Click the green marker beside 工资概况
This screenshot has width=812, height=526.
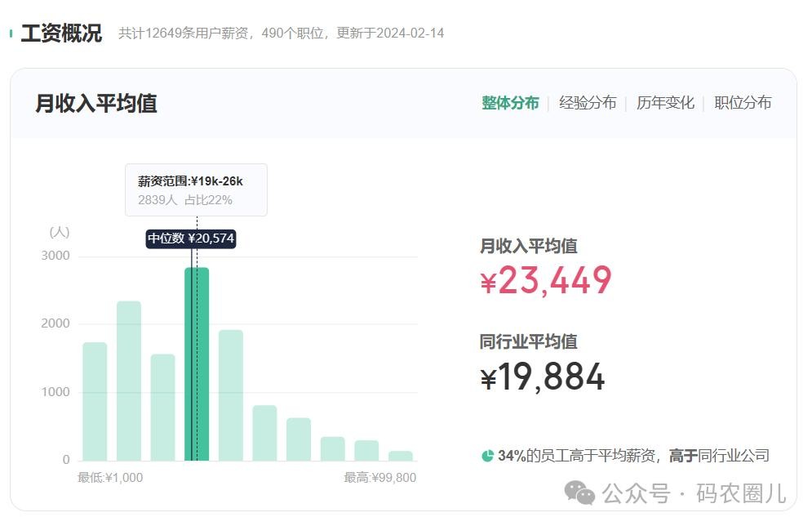tap(11, 33)
